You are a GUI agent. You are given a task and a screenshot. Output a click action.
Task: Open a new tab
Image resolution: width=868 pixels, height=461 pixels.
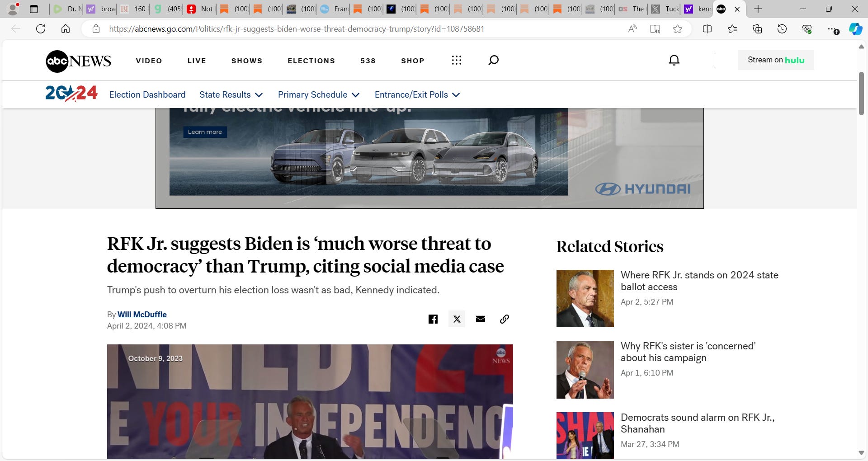(758, 9)
